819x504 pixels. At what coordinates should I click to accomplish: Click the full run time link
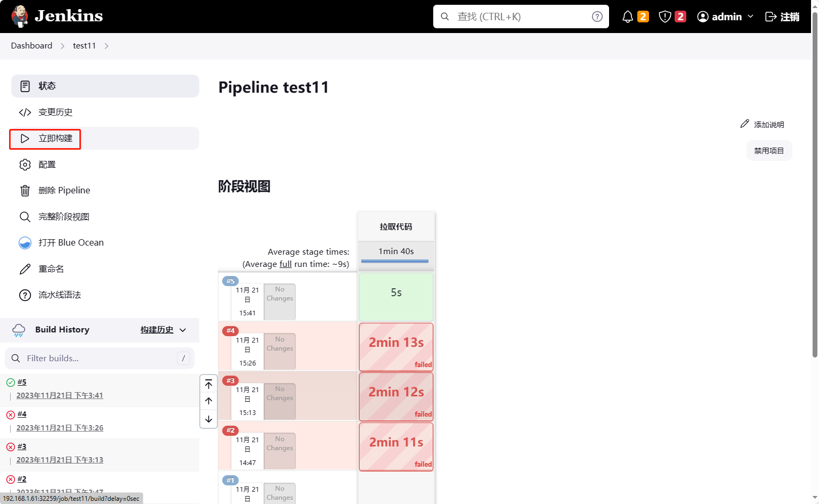coord(286,264)
